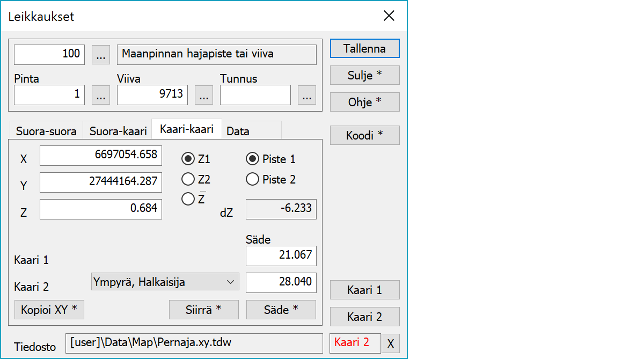This screenshot has height=359, width=644.
Task: Click into the X coordinate field
Action: pyautogui.click(x=101, y=156)
